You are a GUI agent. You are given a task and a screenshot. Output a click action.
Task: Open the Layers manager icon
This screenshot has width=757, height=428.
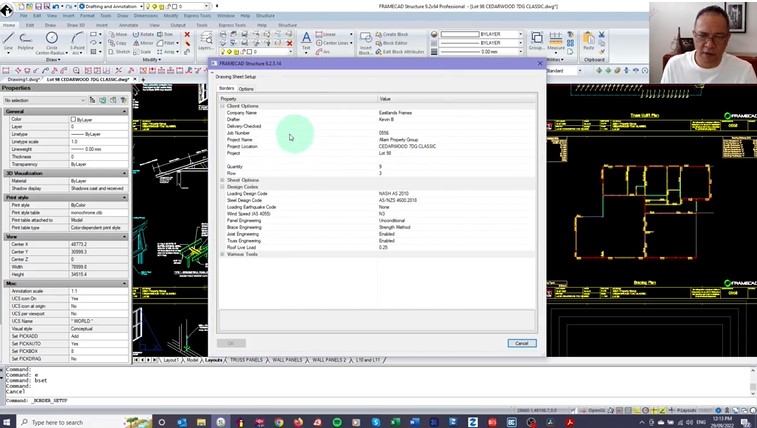point(206,41)
